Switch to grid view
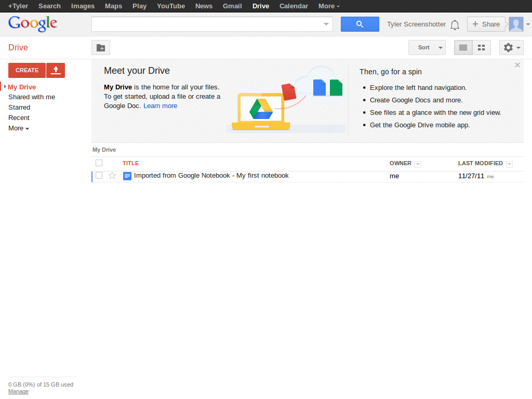Screen dimensions: 532x399 (x=482, y=47)
